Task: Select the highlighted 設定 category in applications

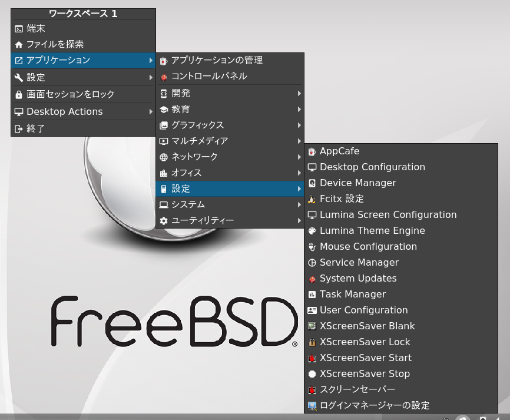Action: pyautogui.click(x=230, y=189)
